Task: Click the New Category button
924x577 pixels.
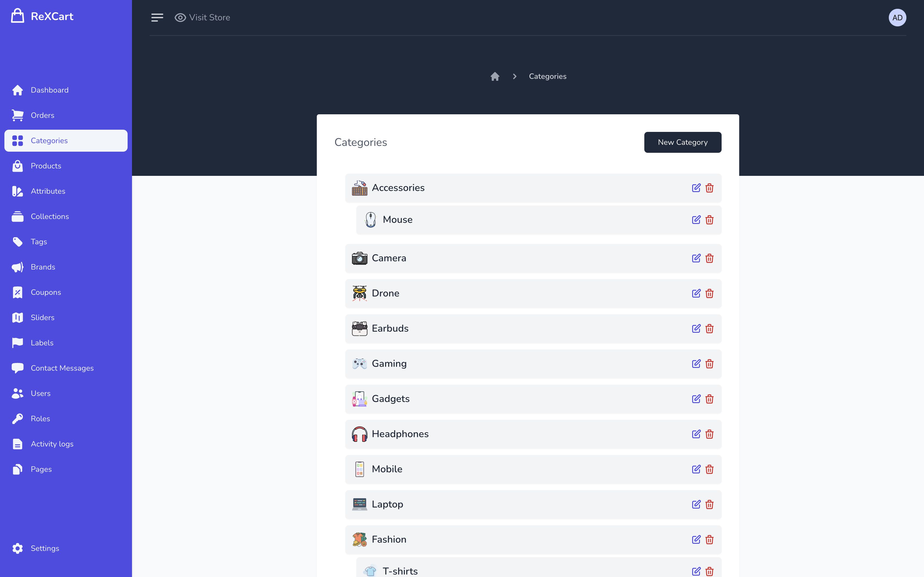Action: coord(682,142)
